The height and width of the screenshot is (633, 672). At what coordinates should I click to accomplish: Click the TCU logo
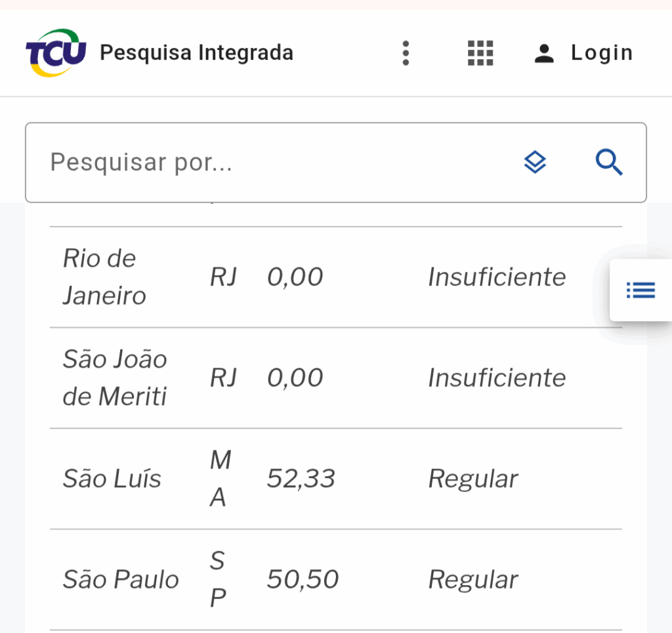pos(56,53)
